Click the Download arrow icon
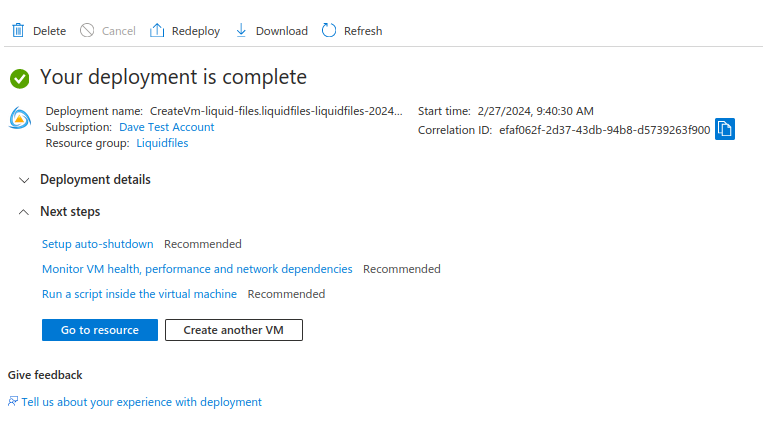The image size is (763, 442). point(241,30)
